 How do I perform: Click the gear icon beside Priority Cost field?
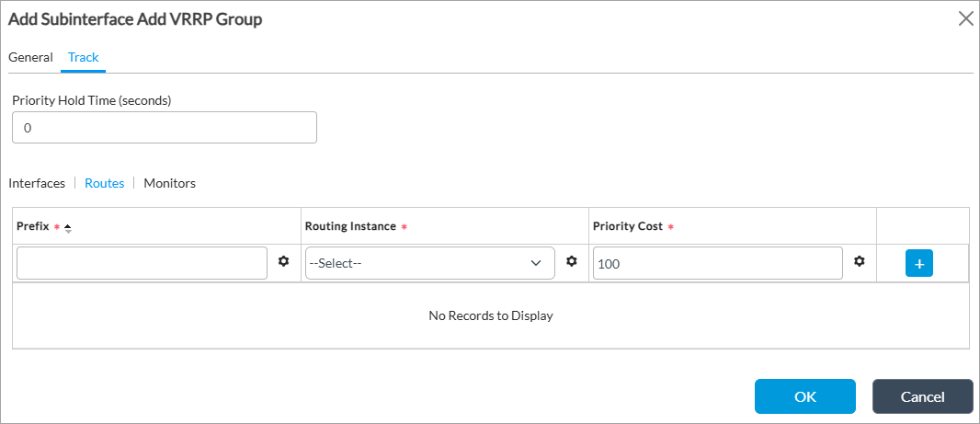point(859,262)
